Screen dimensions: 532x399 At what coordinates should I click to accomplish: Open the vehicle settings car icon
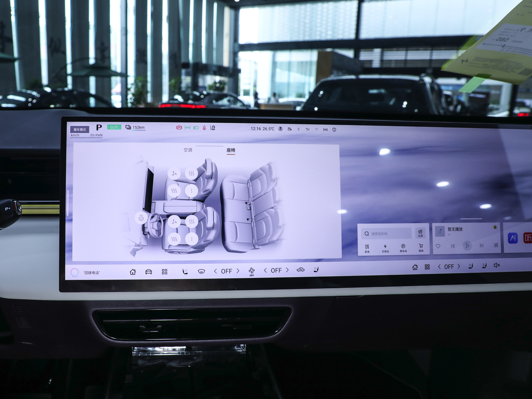click(x=149, y=272)
